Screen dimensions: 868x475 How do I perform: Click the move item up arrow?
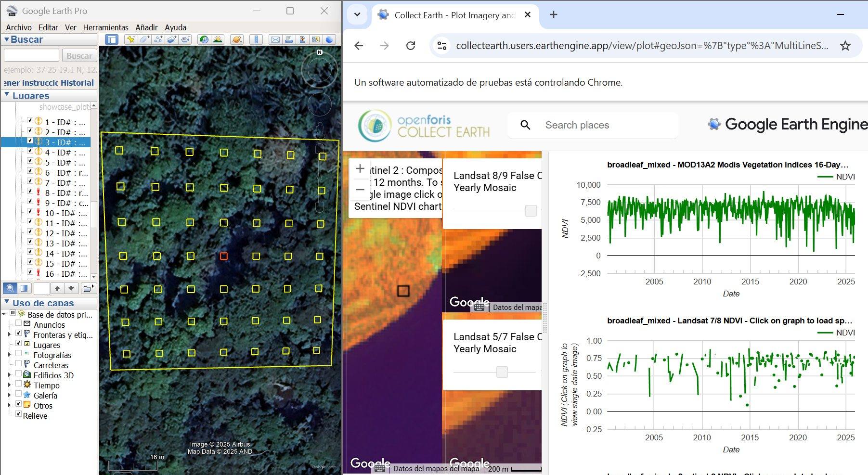point(57,288)
